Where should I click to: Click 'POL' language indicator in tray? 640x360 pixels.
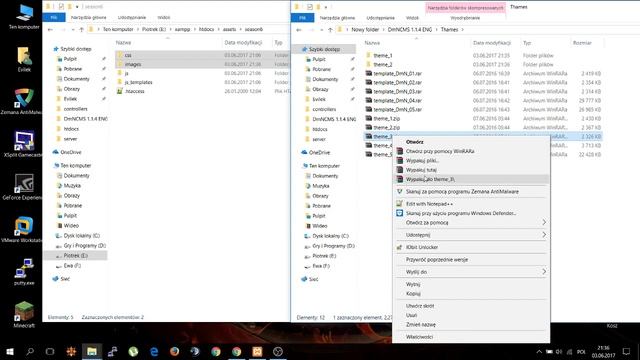(x=581, y=352)
